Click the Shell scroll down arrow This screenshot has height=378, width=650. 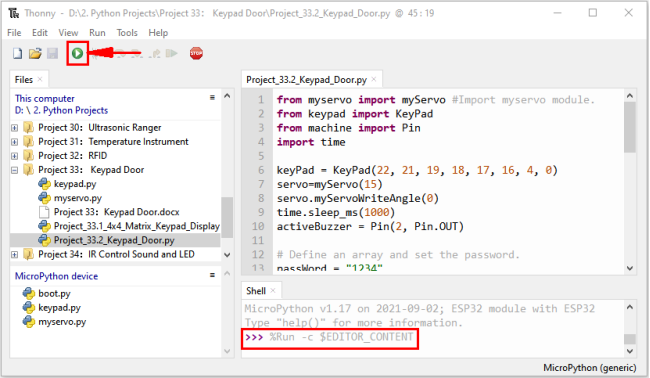pyautogui.click(x=630, y=351)
